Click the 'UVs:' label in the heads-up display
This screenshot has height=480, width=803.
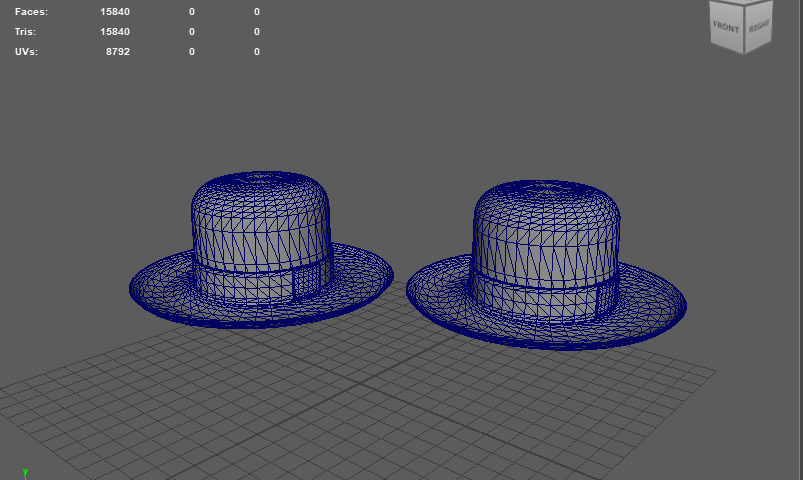click(26, 51)
